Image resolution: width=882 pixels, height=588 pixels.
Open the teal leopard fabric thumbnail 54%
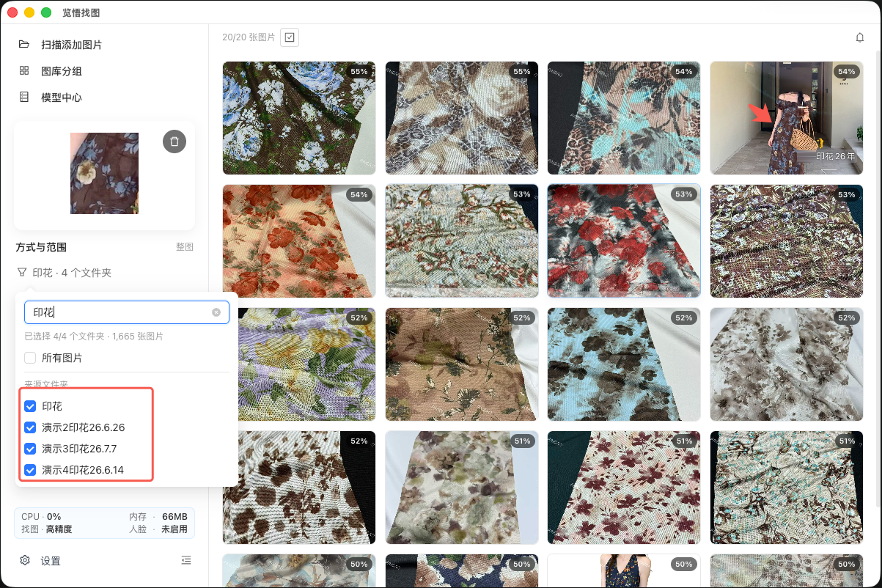tap(624, 118)
